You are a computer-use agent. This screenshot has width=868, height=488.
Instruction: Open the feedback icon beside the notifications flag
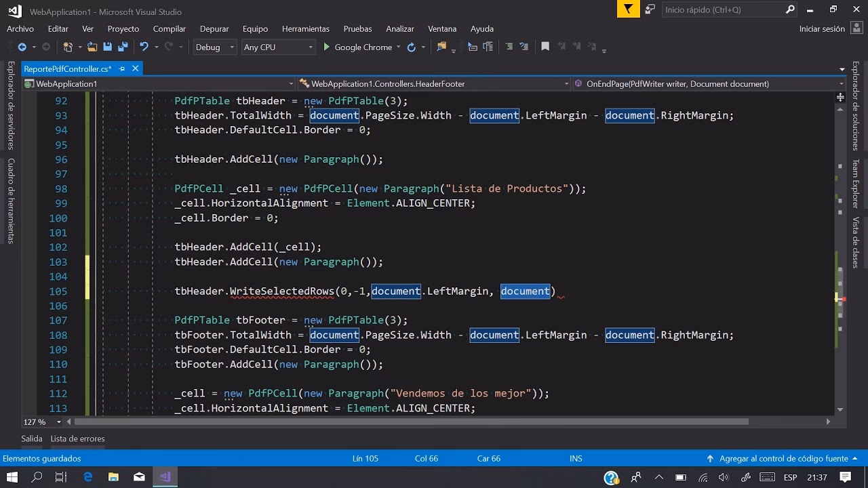click(x=650, y=9)
